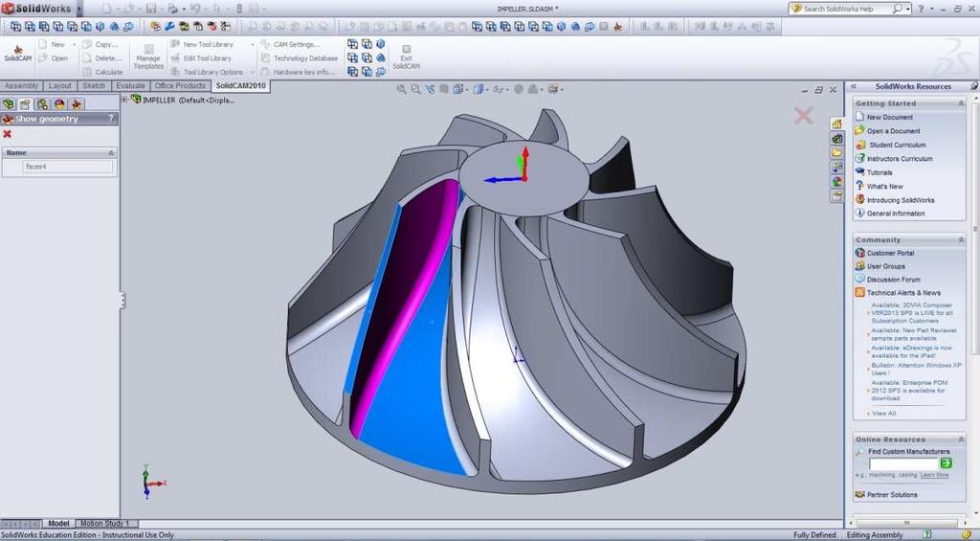
Task: Select SolidCAM2010 tab
Action: (240, 85)
